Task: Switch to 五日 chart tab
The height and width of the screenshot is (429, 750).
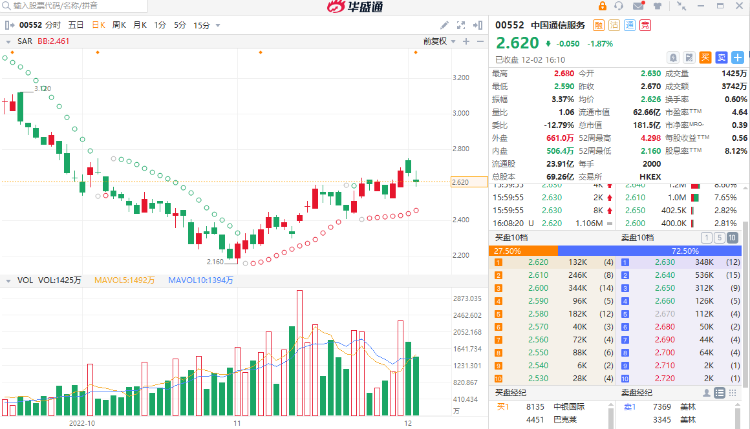Action: click(x=76, y=25)
